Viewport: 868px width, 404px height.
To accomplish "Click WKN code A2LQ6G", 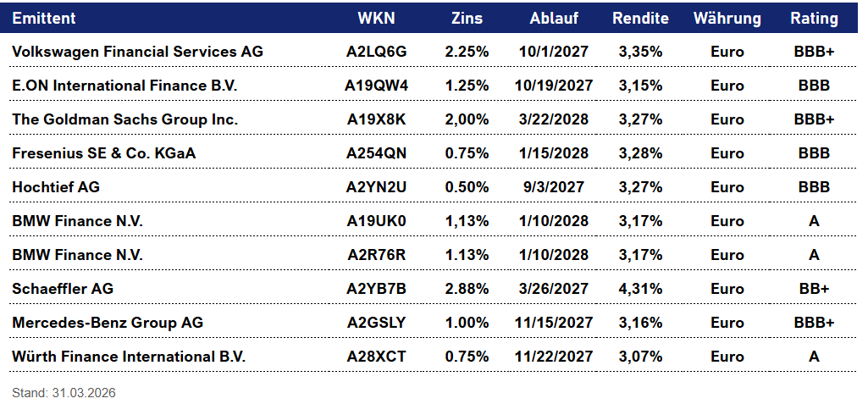I will (x=376, y=52).
